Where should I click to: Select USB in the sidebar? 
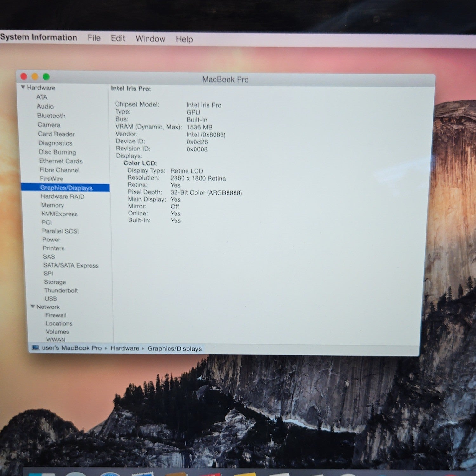coord(51,299)
